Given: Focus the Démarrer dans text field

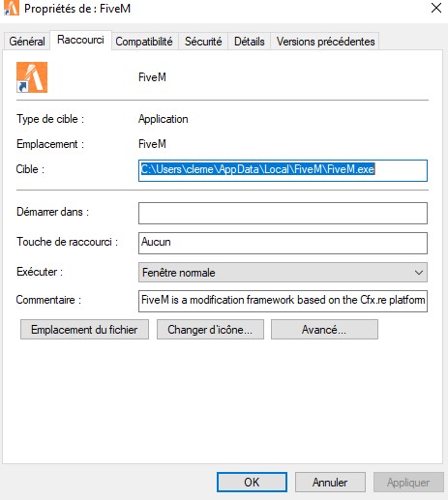Looking at the screenshot, I should click(283, 213).
